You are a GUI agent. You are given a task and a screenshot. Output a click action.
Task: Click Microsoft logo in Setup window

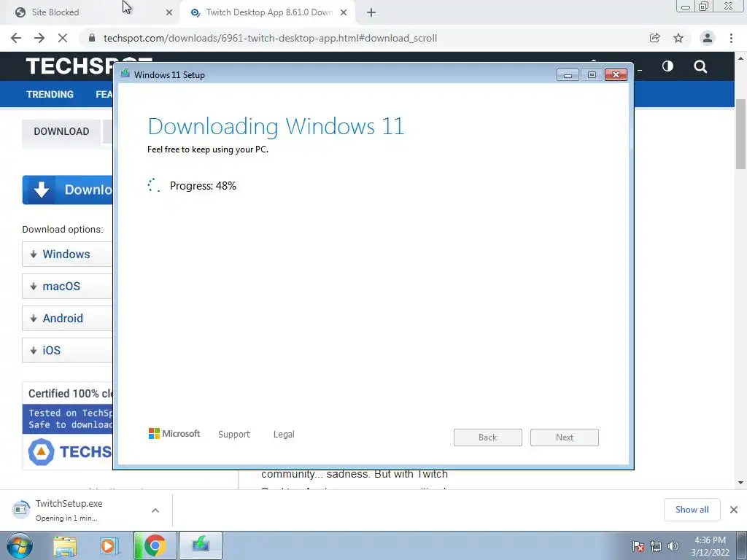tap(174, 433)
